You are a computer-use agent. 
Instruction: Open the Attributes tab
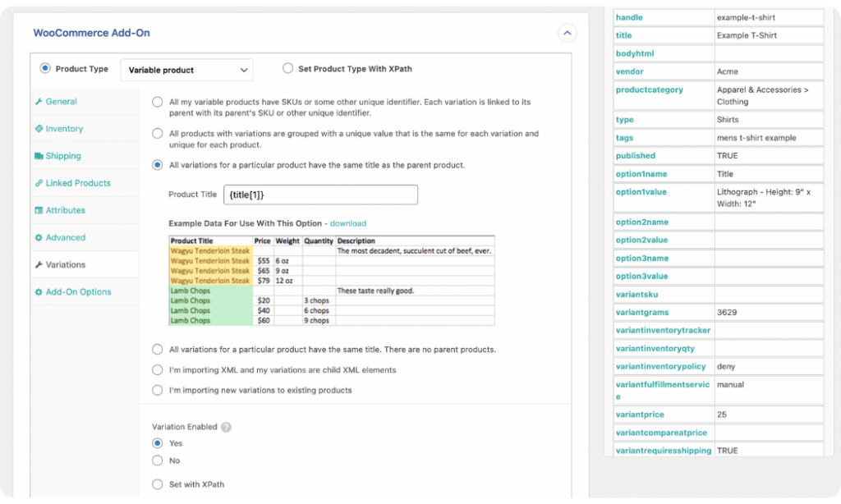pos(85,210)
